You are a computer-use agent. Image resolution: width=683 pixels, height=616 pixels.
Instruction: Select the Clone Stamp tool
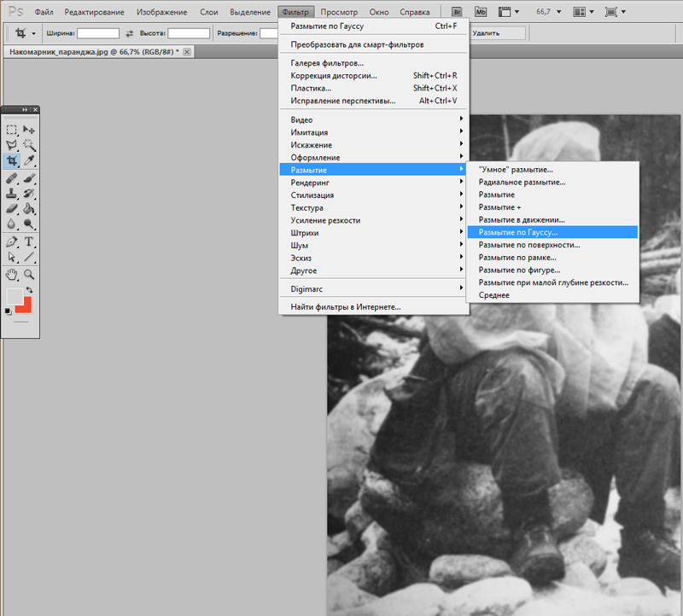click(x=12, y=193)
